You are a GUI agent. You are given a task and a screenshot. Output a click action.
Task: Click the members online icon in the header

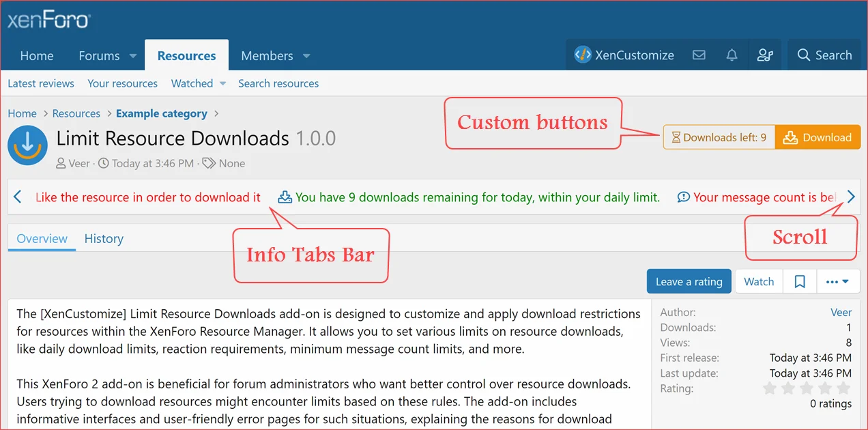pos(765,55)
